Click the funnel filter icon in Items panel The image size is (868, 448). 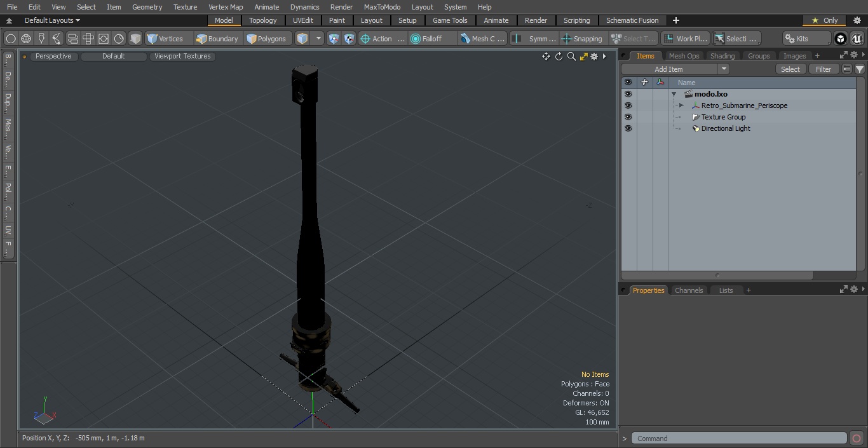tap(860, 69)
